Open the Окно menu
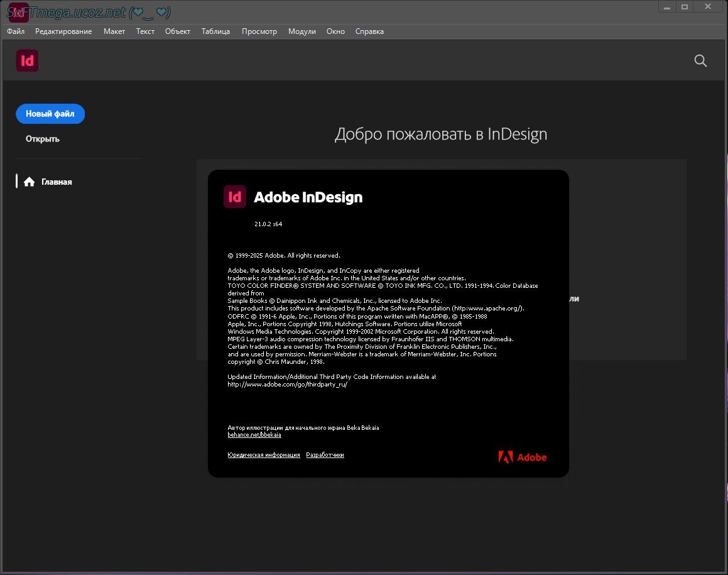 [335, 31]
